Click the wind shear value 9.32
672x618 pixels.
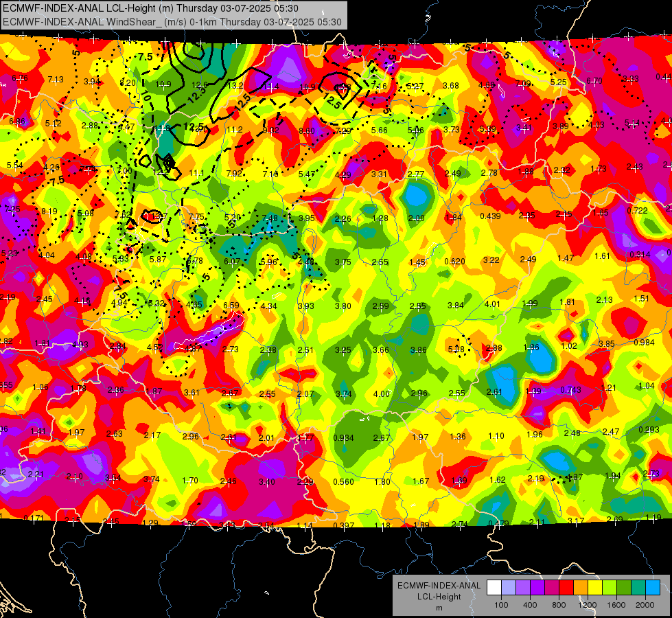[x=271, y=130]
